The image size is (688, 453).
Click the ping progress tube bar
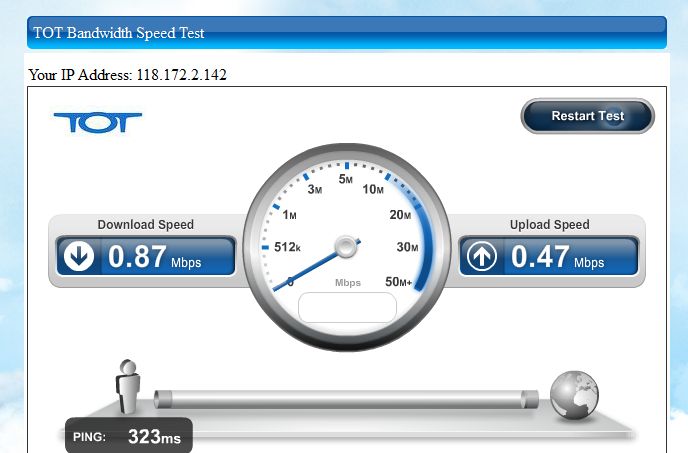[346, 399]
